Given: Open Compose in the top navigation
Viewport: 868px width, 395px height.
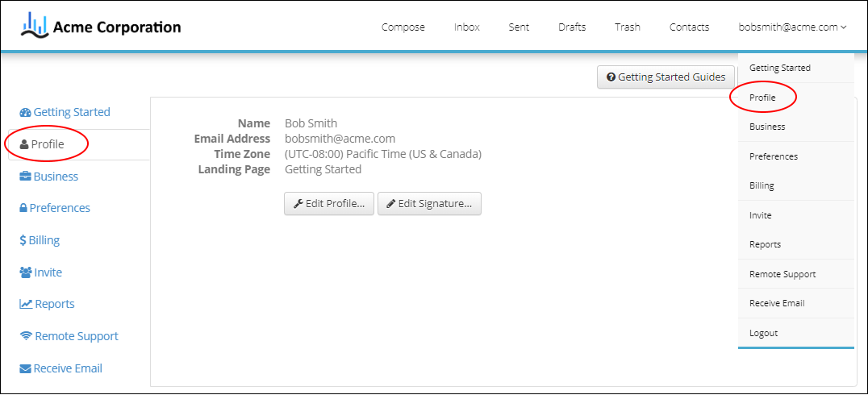Looking at the screenshot, I should tap(403, 27).
